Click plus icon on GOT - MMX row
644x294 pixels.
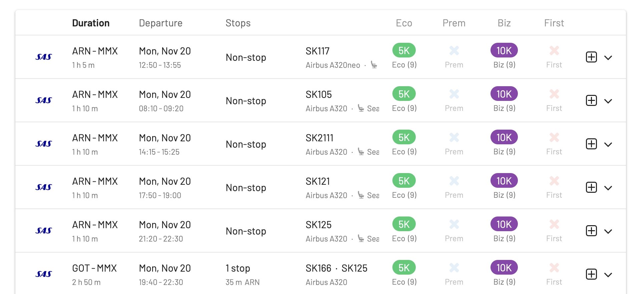click(591, 274)
